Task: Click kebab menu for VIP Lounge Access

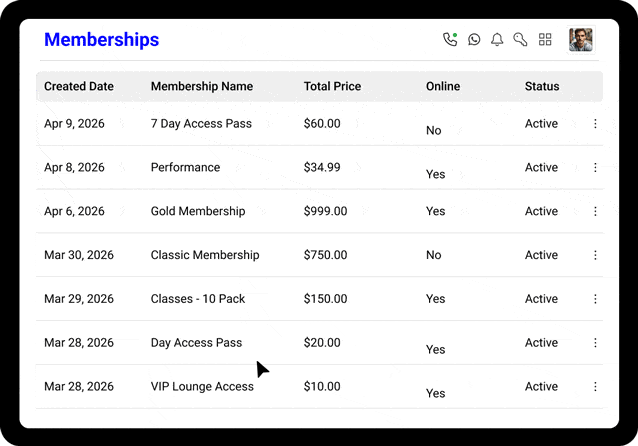Action: click(595, 387)
